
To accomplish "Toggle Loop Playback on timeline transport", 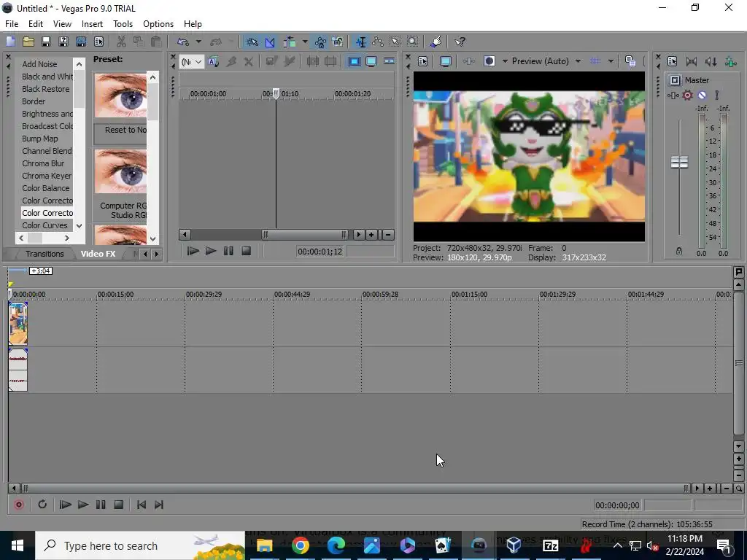I will tap(42, 505).
